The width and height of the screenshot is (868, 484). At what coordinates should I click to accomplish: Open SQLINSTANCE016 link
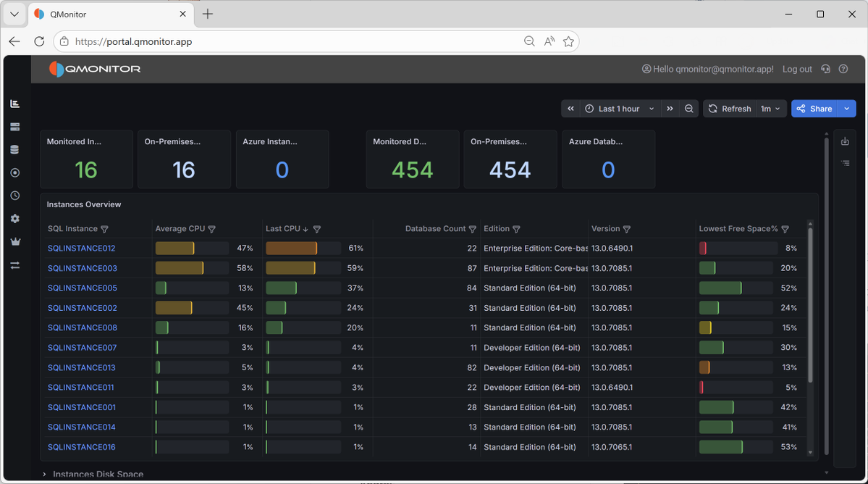(81, 448)
